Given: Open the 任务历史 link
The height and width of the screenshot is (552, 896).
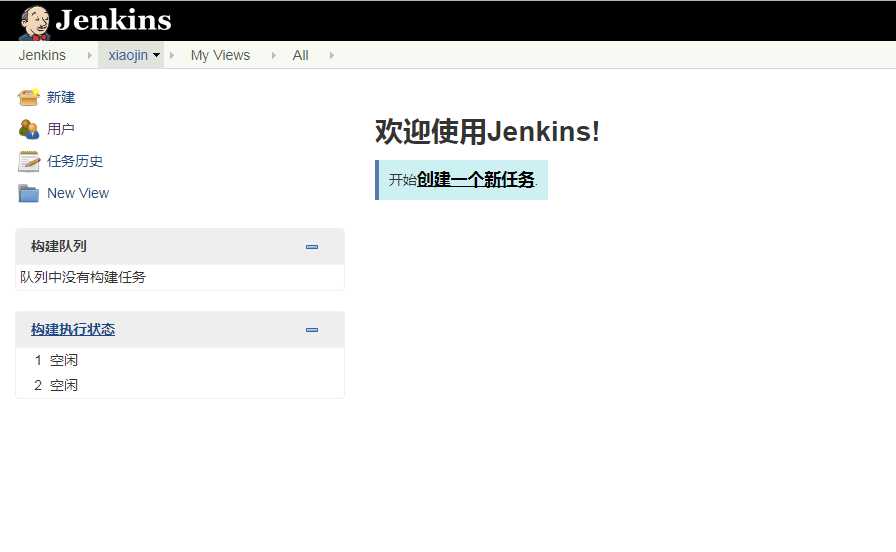Looking at the screenshot, I should click(75, 161).
